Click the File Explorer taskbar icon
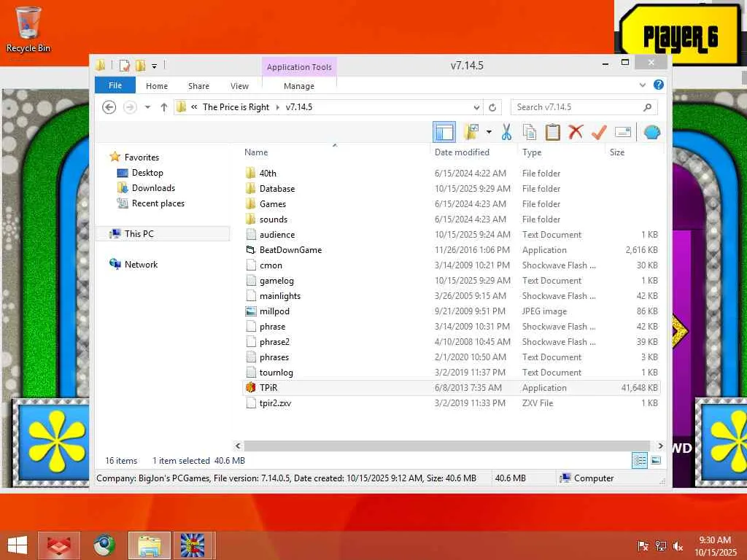This screenshot has width=747, height=560. (x=149, y=545)
